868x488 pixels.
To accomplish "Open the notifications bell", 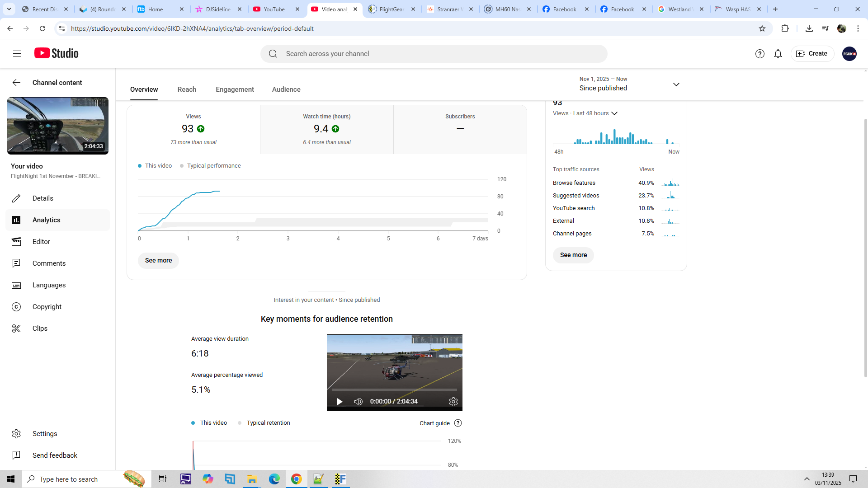I will (778, 54).
